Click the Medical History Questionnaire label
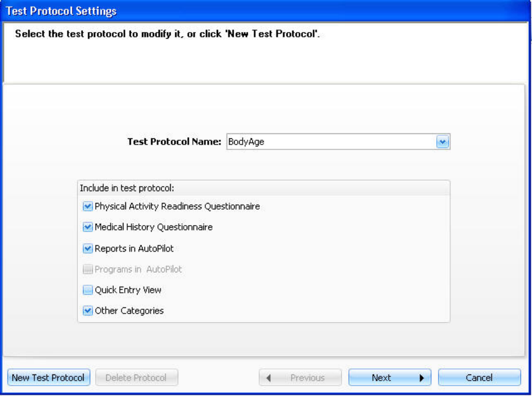This screenshot has height=396, width=532. pyautogui.click(x=153, y=228)
